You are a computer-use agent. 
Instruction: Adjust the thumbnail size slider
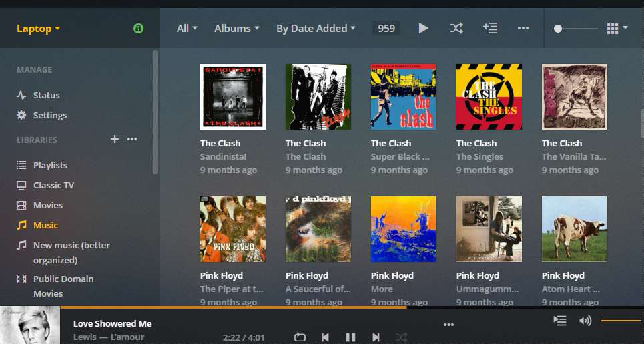tap(575, 29)
